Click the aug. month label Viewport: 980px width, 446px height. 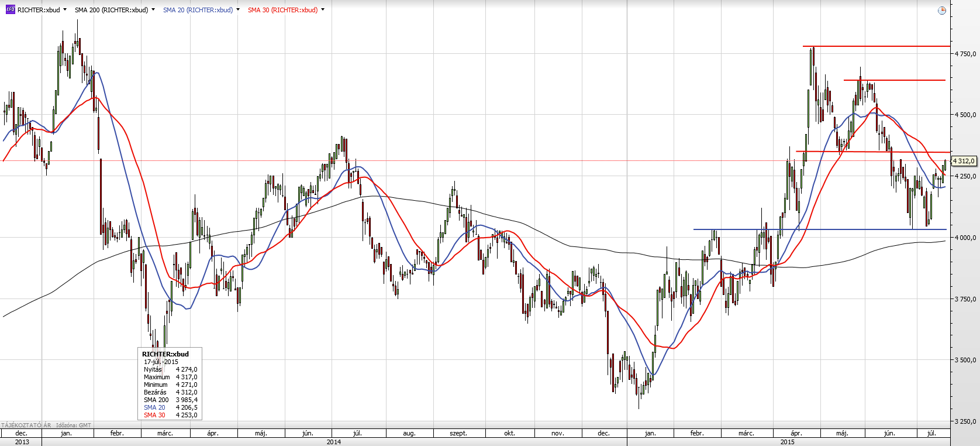(x=409, y=433)
